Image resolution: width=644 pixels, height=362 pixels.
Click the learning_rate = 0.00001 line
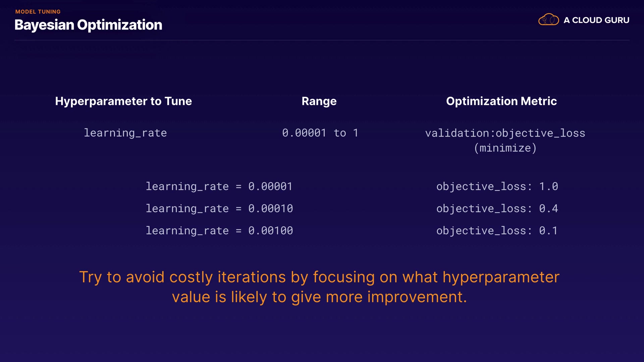[x=219, y=186]
